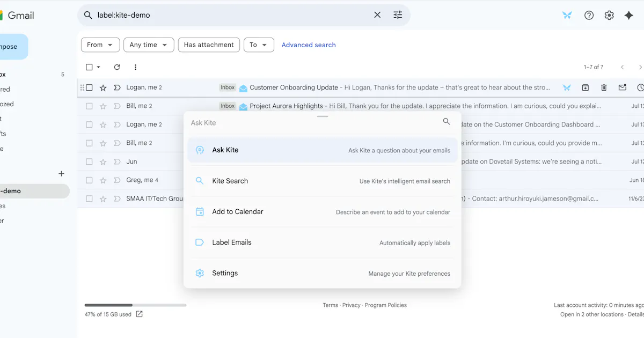Select Label Emails option
The height and width of the screenshot is (338, 644).
[x=322, y=243]
